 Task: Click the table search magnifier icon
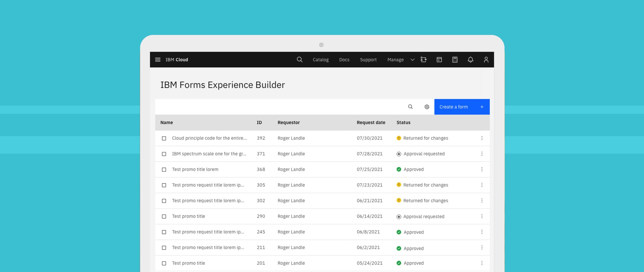pos(410,107)
